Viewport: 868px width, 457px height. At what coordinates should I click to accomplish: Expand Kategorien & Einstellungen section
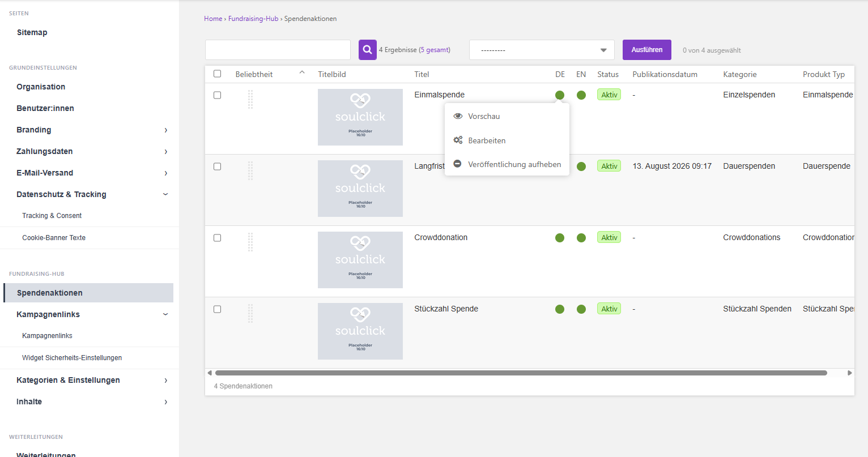165,380
